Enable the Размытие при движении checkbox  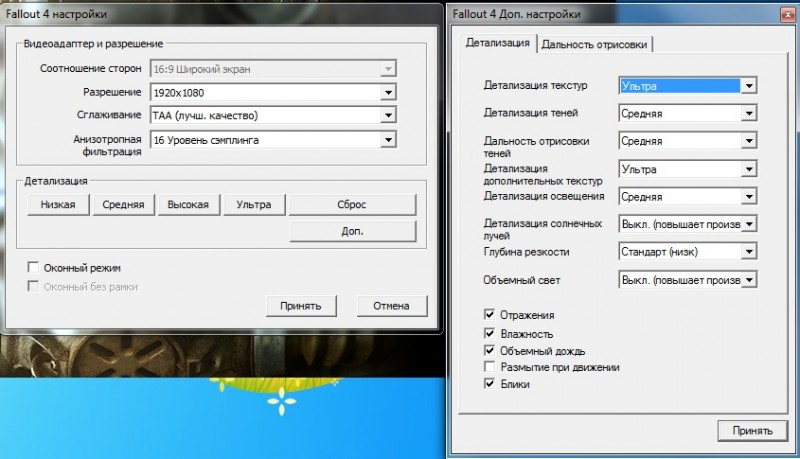click(x=489, y=367)
